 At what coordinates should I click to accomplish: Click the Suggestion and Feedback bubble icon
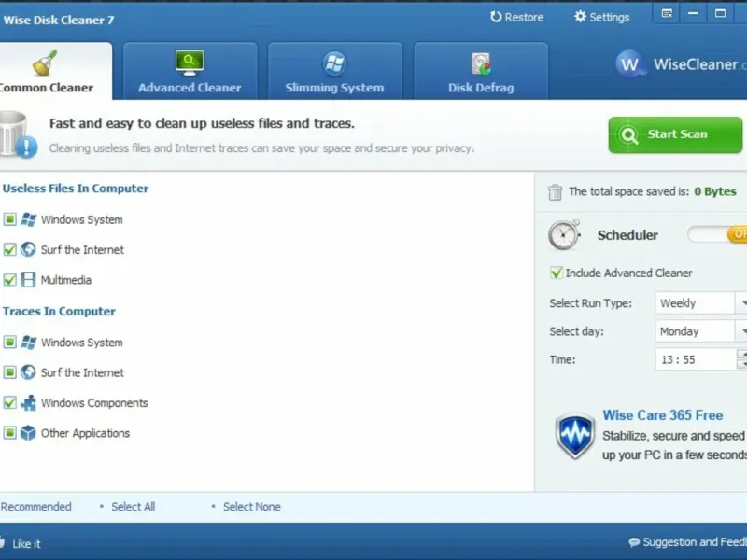[x=634, y=542]
